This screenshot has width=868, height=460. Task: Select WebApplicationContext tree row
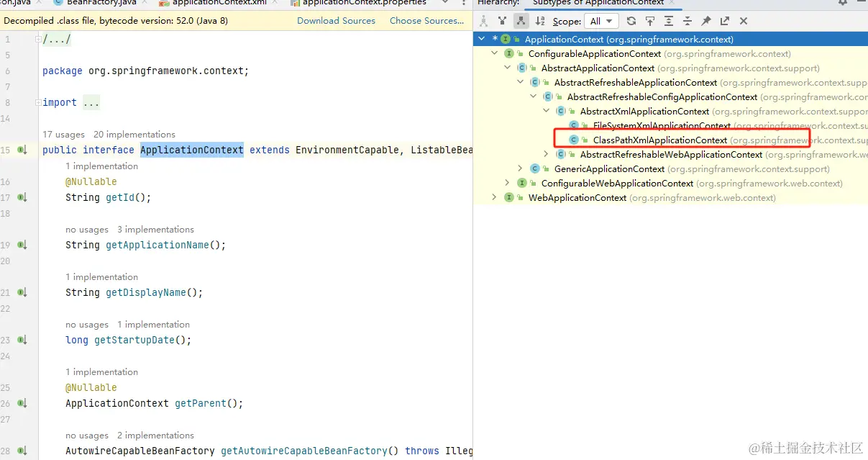click(670, 197)
